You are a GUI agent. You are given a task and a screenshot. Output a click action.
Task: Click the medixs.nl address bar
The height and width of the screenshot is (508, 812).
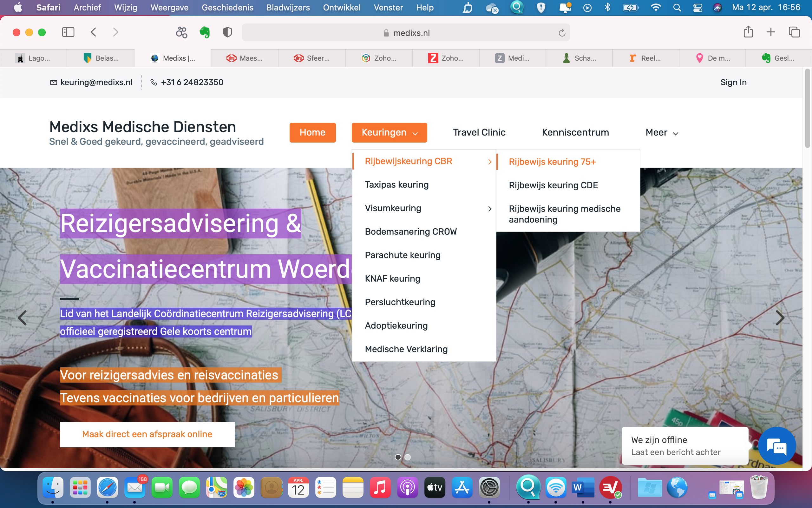pyautogui.click(x=406, y=33)
